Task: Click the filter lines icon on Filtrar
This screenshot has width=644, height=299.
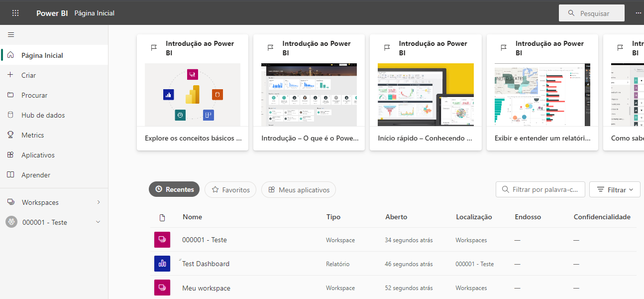Action: [601, 189]
